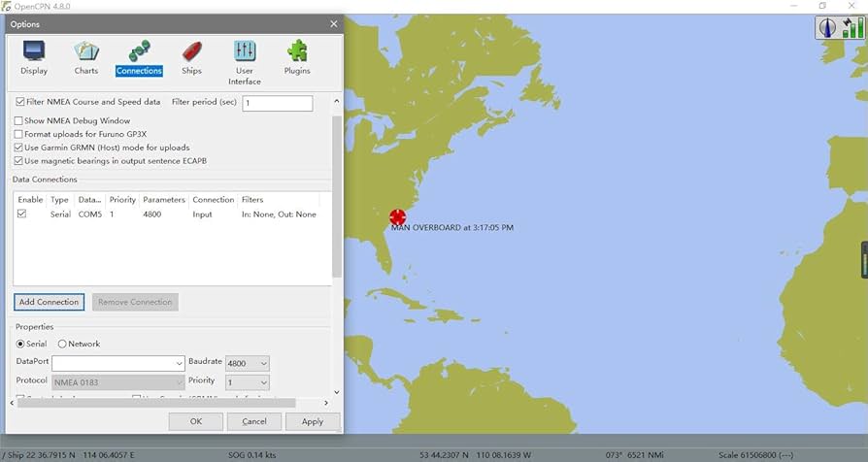Toggle Filter NMEA Course and Speed data
This screenshot has height=462, width=868.
tap(20, 102)
